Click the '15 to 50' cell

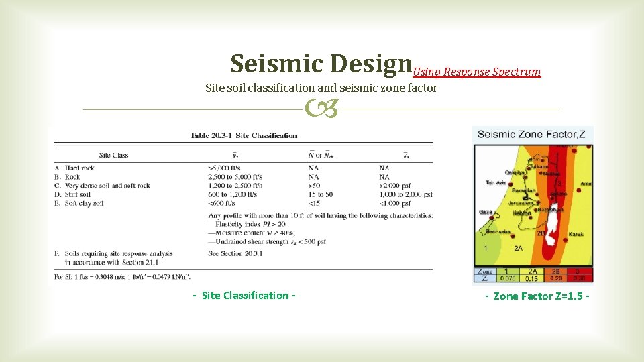pos(321,194)
